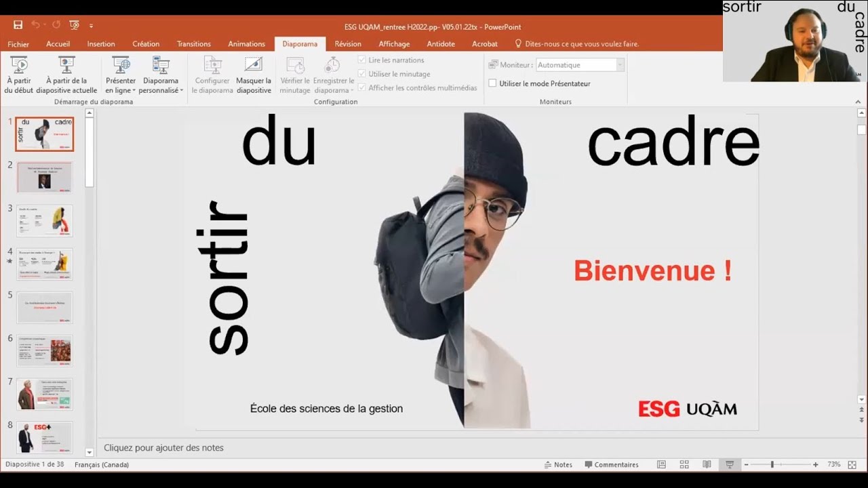
Task: Click the fit slide to window icon
Action: coord(852,465)
